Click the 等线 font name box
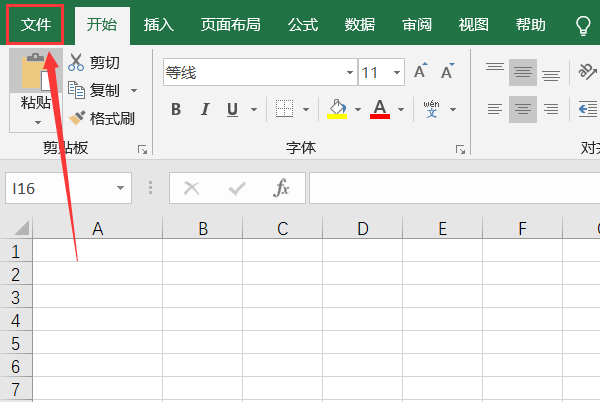The height and width of the screenshot is (402, 600). pos(254,72)
